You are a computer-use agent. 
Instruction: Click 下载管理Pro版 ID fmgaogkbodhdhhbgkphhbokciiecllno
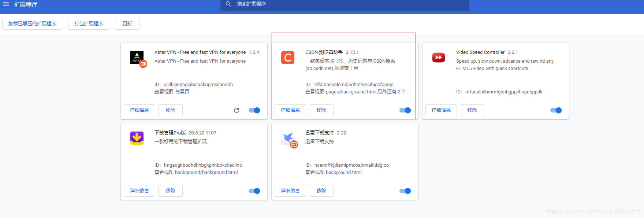pos(203,165)
